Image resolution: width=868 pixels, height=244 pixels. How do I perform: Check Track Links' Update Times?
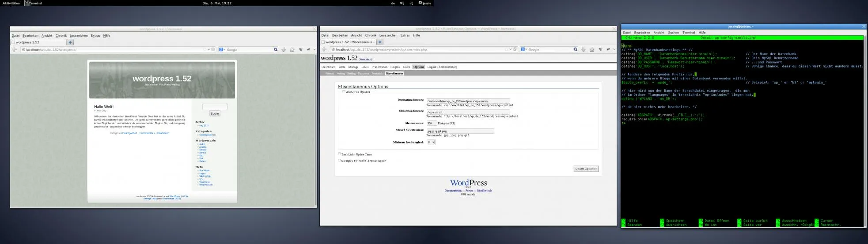click(x=340, y=154)
